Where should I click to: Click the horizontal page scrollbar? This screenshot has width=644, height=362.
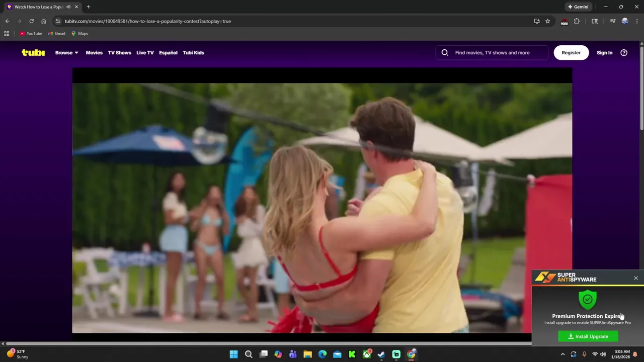(x=268, y=344)
